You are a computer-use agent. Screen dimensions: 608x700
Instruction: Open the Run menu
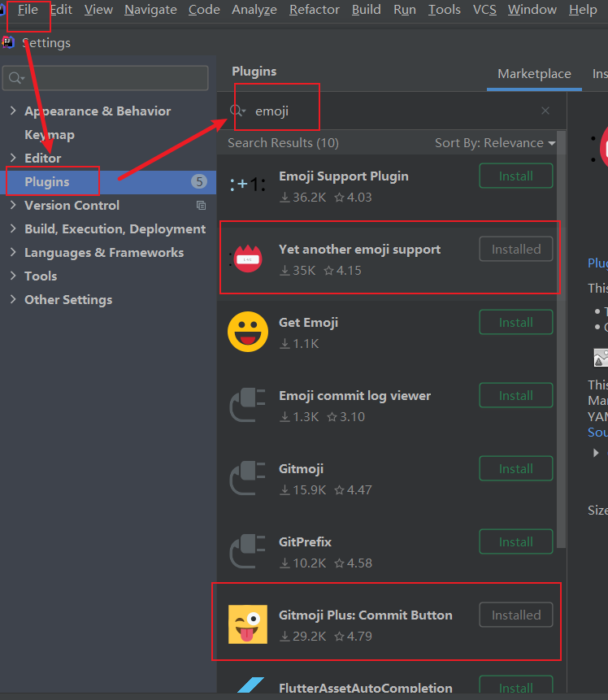[x=405, y=10]
